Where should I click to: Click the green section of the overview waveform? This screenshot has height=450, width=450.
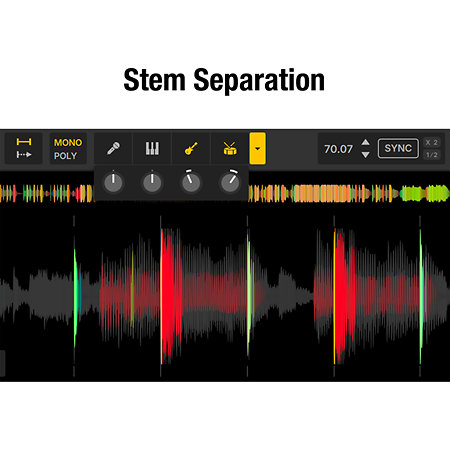[424, 193]
